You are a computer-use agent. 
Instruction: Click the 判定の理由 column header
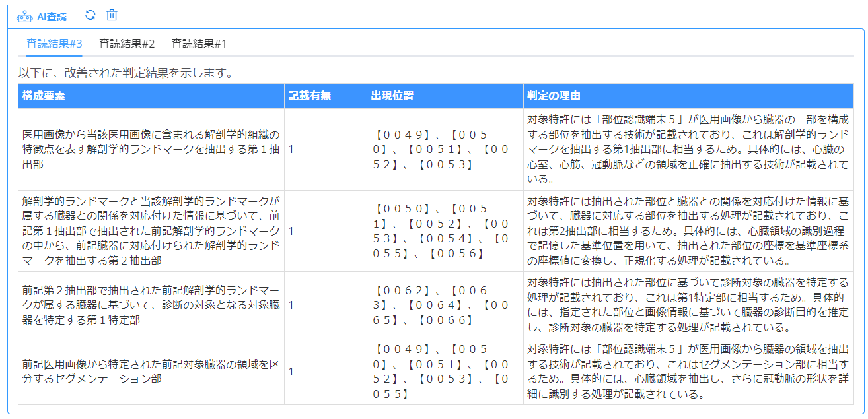[554, 96]
